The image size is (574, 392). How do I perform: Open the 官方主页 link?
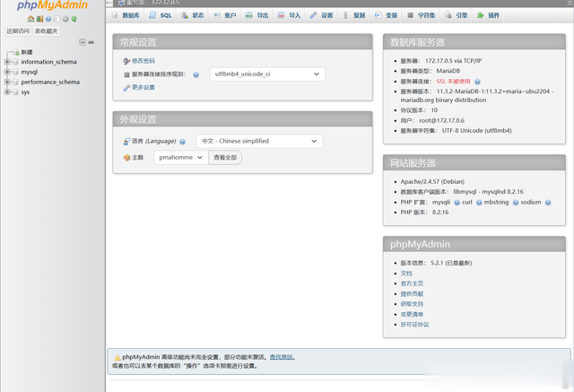point(412,283)
